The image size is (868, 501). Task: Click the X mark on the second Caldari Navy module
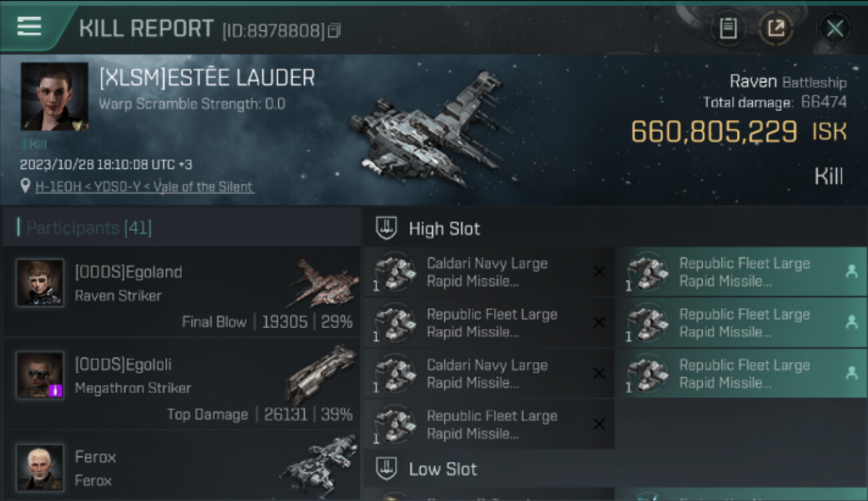click(599, 373)
